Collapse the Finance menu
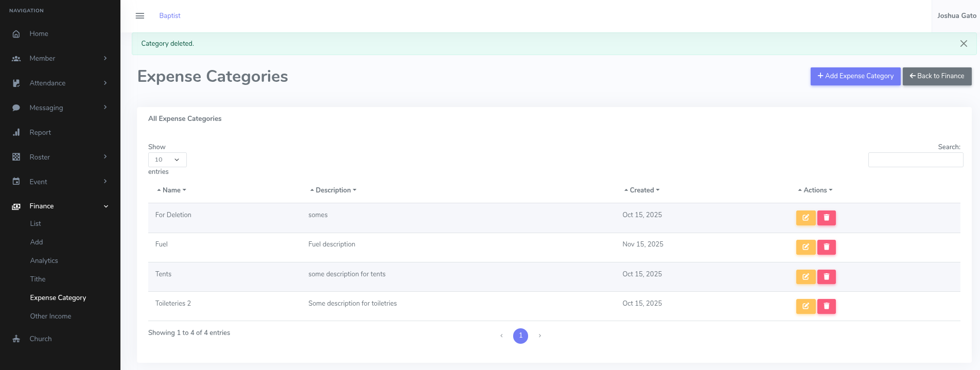The image size is (980, 370). (106, 206)
